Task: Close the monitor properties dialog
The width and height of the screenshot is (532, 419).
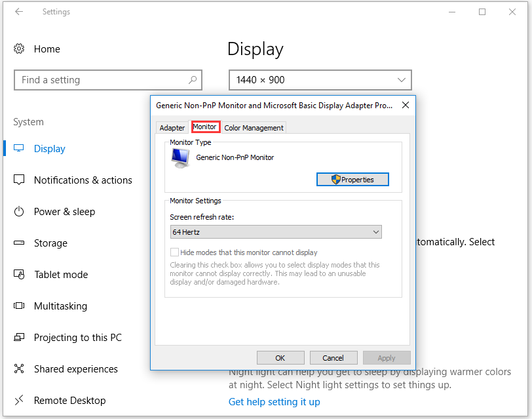Action: pos(406,106)
